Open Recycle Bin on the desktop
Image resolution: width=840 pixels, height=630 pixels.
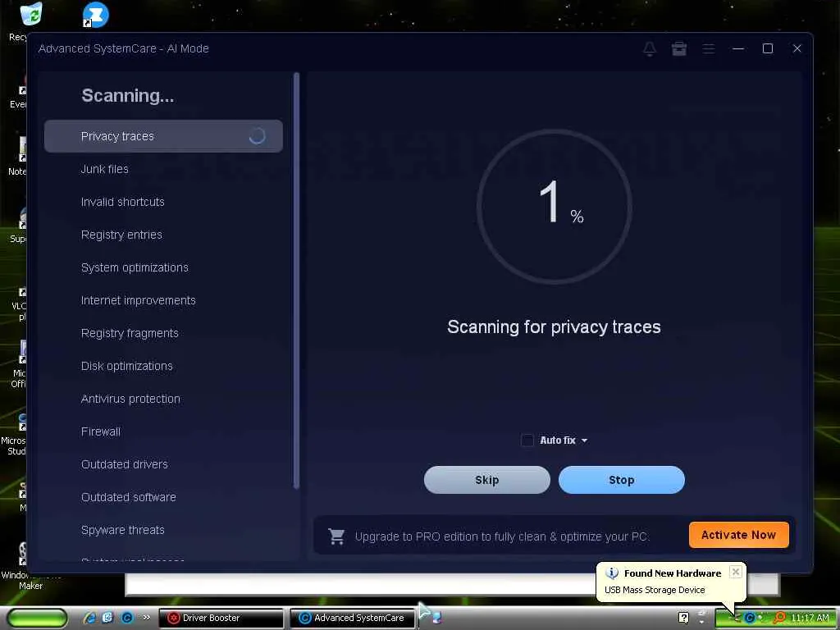click(x=31, y=14)
